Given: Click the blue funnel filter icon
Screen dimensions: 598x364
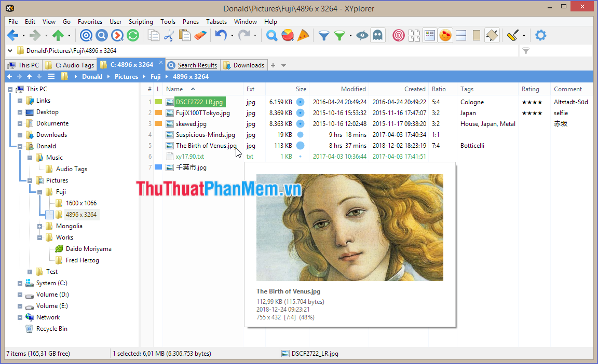Looking at the screenshot, I should 324,36.
